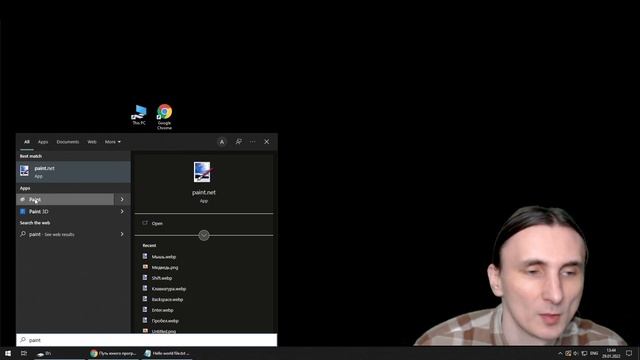Viewport: 640px width, 360px height.
Task: Click the paint.net icon in best match
Action: (x=24, y=171)
